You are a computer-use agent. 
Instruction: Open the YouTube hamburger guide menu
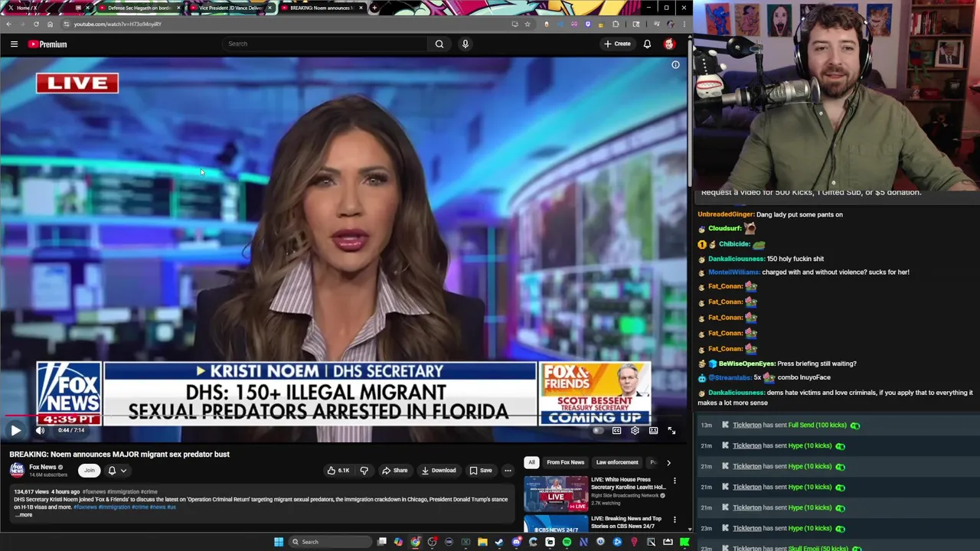[14, 44]
